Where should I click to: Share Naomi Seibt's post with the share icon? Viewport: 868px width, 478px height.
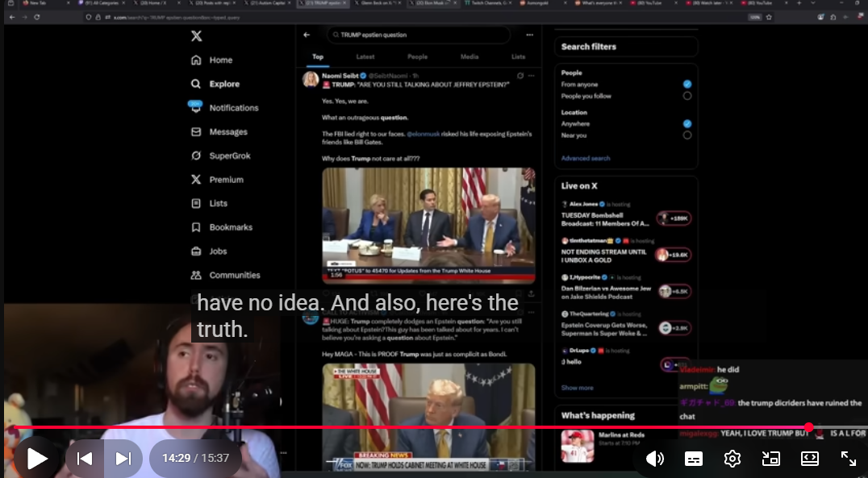pos(531,293)
